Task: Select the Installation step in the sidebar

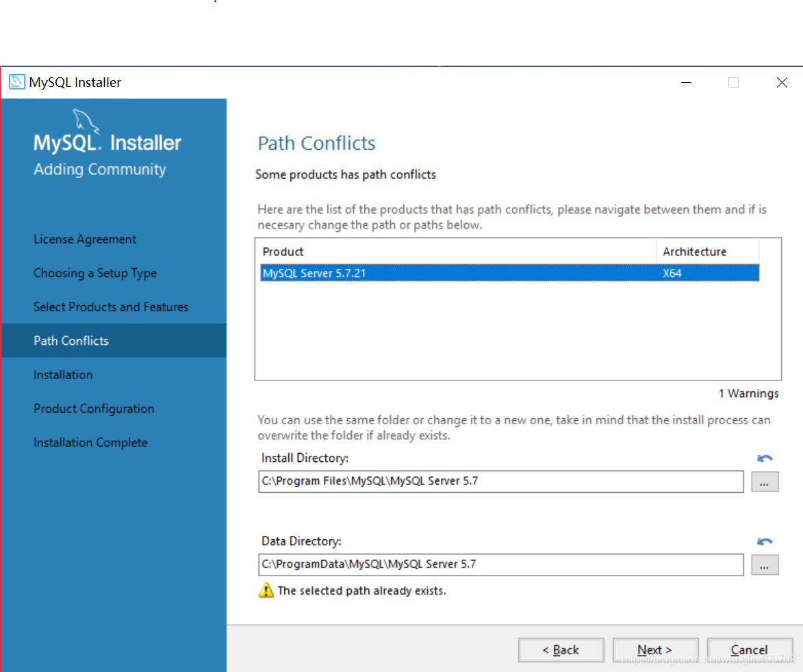Action: [63, 374]
